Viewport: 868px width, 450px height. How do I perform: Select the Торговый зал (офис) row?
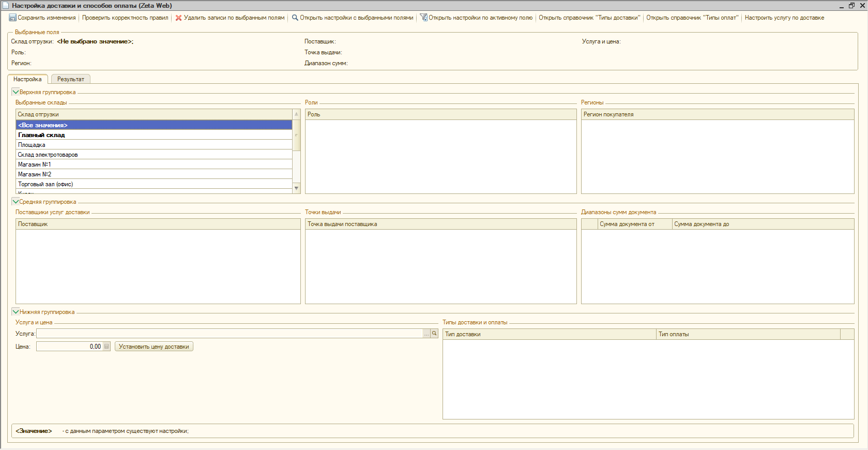154,184
